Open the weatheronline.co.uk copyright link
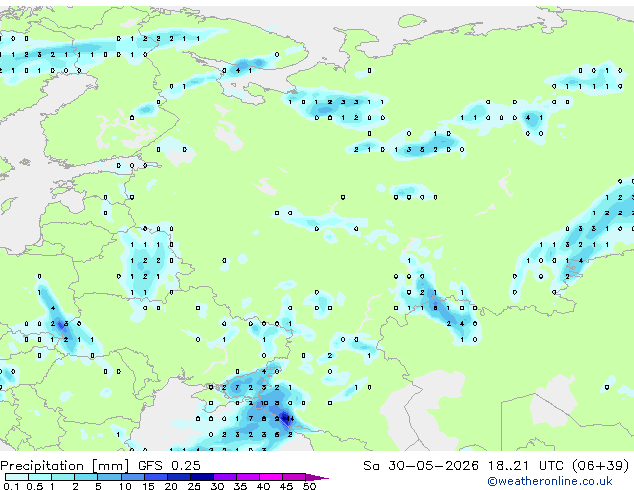The image size is (634, 490). coord(550,481)
